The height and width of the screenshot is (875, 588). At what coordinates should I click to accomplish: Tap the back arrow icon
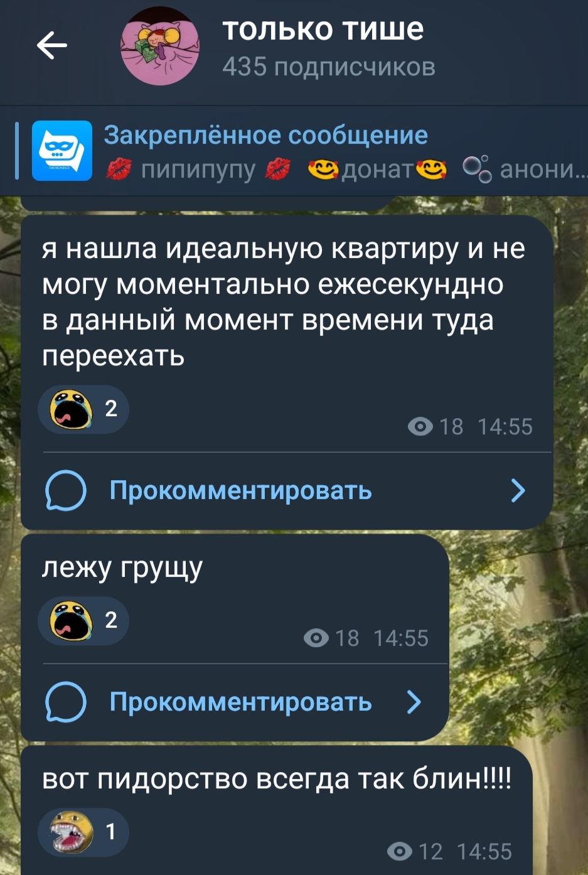pyautogui.click(x=51, y=45)
